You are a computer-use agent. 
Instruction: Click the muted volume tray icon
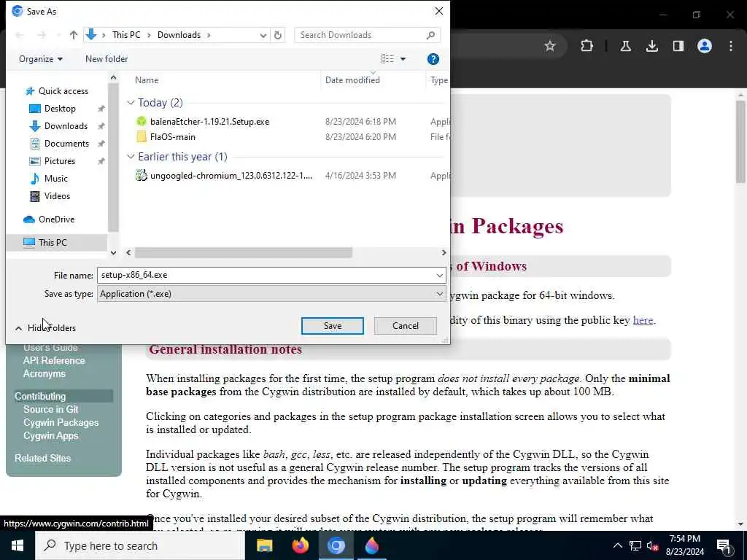click(653, 545)
